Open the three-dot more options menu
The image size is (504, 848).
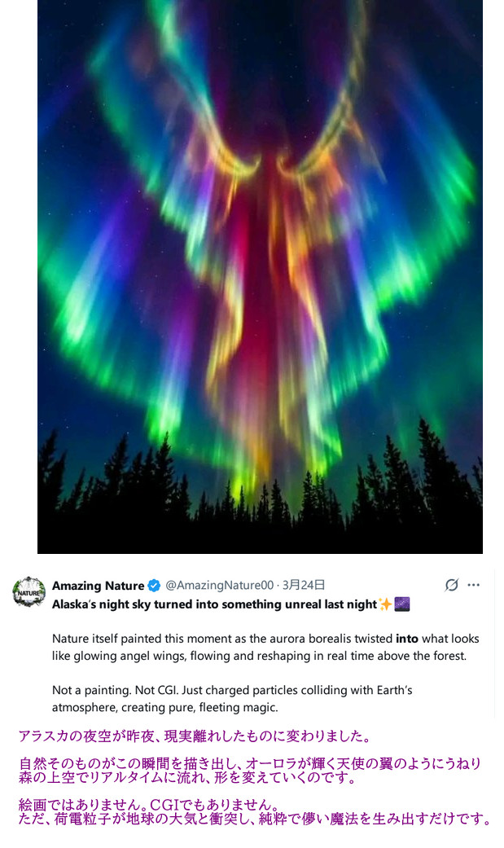(x=474, y=585)
